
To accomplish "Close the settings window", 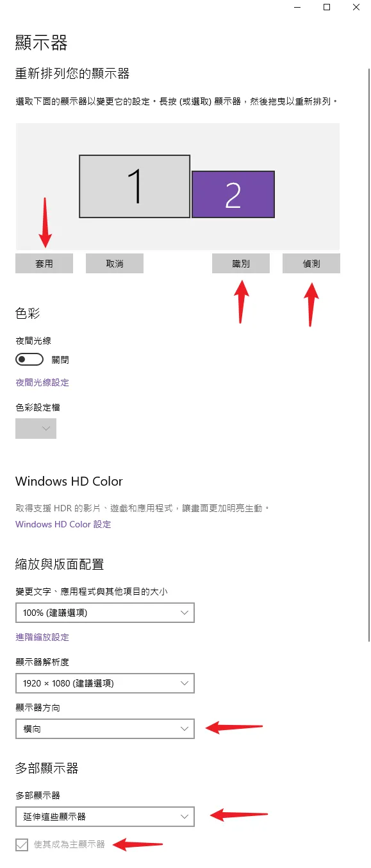I will click(357, 6).
